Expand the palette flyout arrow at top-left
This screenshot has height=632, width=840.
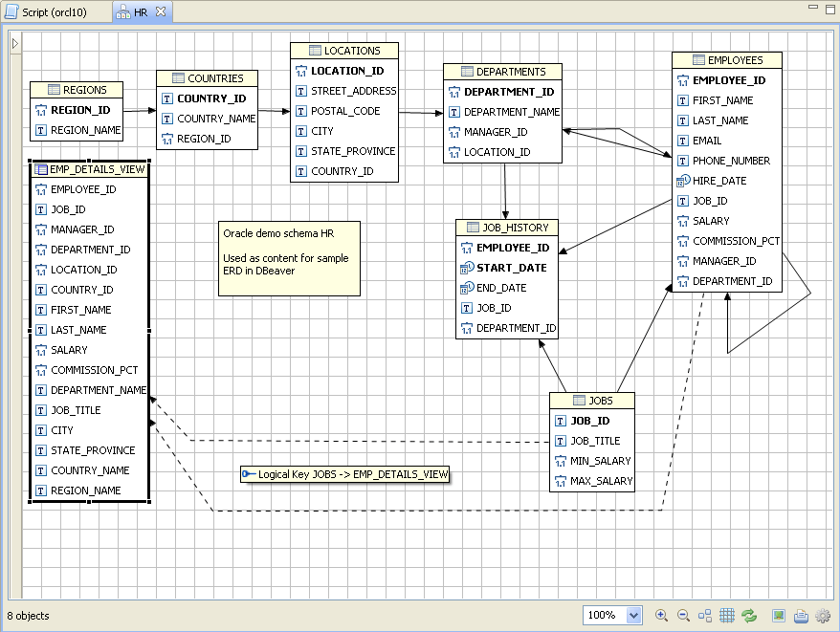(x=14, y=45)
